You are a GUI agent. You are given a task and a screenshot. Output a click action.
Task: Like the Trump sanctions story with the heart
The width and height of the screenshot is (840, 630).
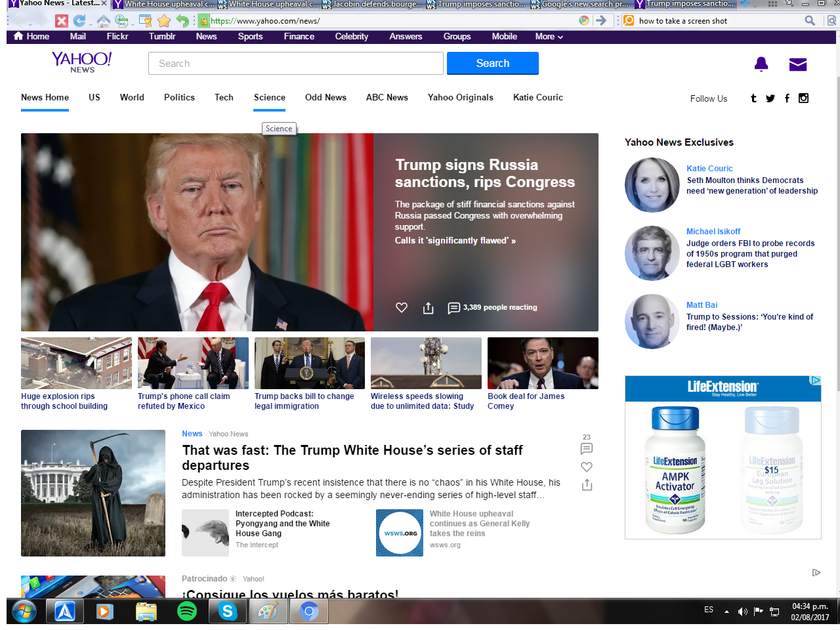pyautogui.click(x=401, y=307)
